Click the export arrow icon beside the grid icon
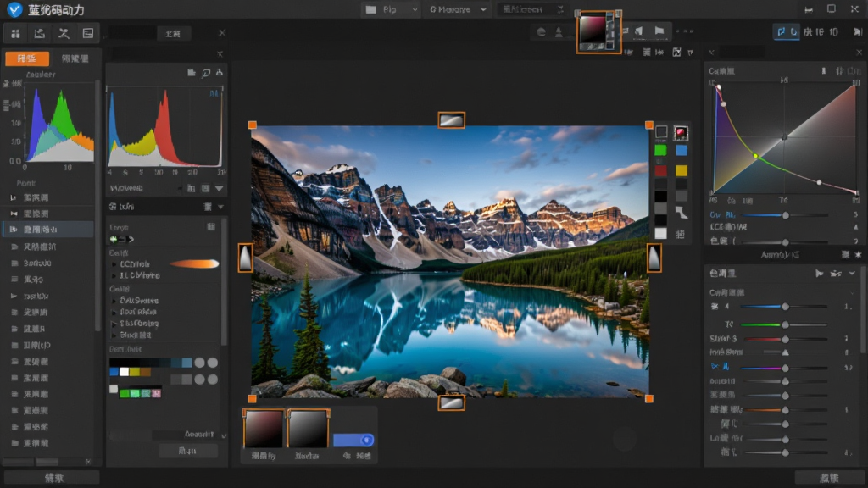Viewport: 868px width, 488px height. click(39, 34)
